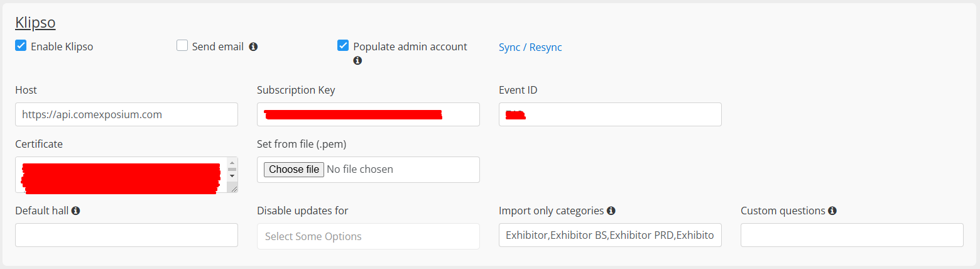Click the 'Populate admin account' label text
Screen dimensions: 980x269
410,47
